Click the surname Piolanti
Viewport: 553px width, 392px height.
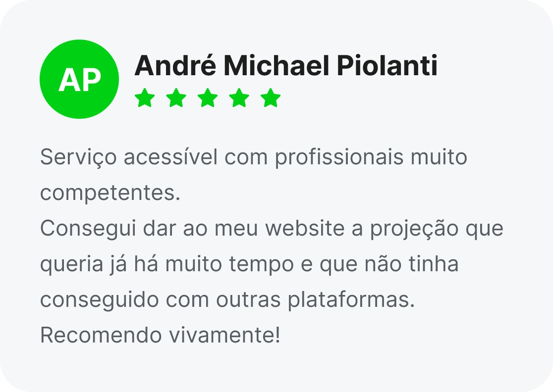coord(387,65)
